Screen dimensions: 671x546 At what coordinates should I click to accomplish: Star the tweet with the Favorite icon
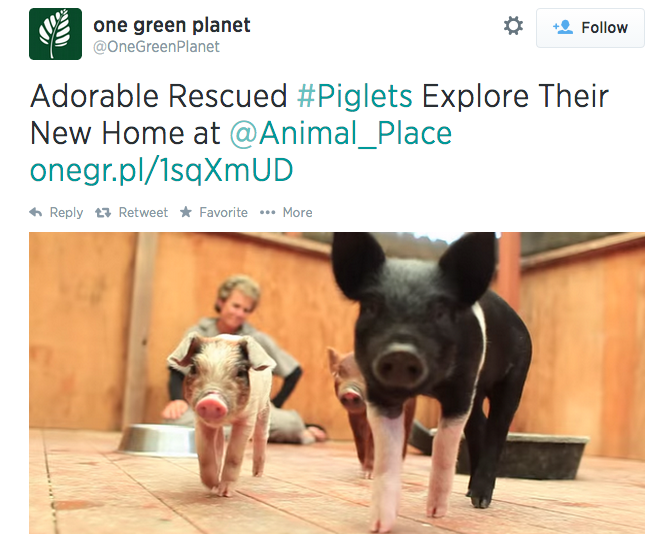coord(186,212)
